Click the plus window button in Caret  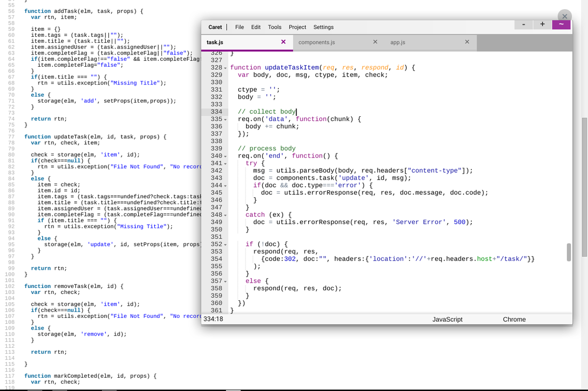point(542,24)
